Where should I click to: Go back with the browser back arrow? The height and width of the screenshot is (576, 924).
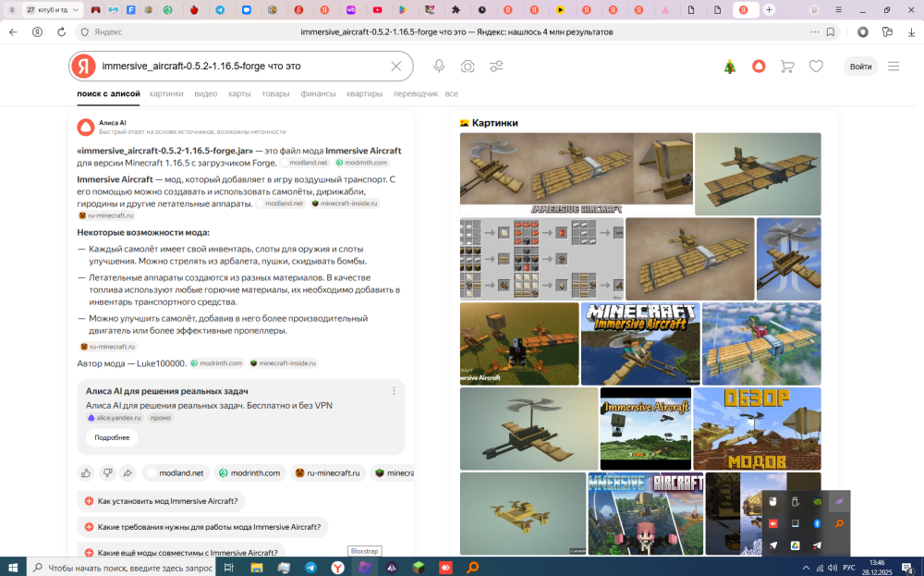13,31
